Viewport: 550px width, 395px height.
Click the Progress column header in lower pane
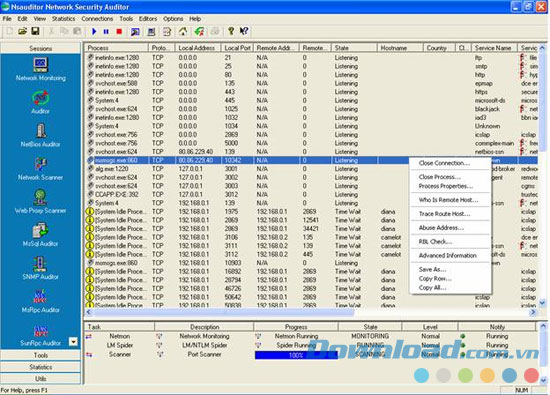[x=296, y=327]
